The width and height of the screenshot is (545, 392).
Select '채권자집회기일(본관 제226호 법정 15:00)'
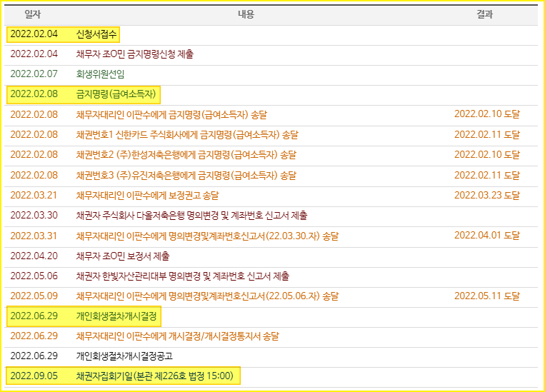click(x=155, y=376)
